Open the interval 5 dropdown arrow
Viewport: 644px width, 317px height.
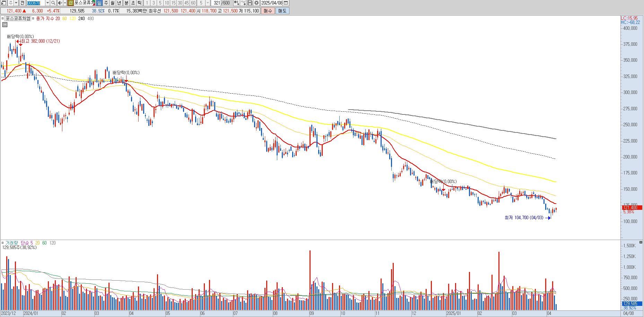208,3
